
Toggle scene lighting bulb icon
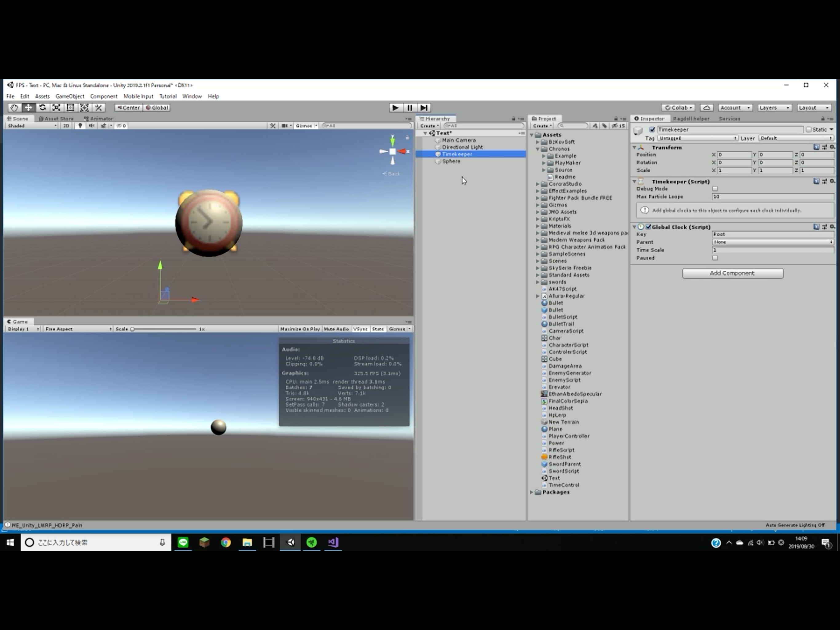pyautogui.click(x=80, y=126)
